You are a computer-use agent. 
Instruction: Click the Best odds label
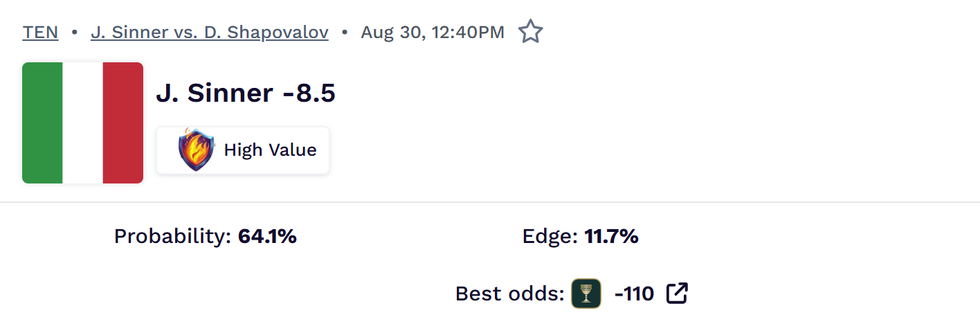[510, 294]
